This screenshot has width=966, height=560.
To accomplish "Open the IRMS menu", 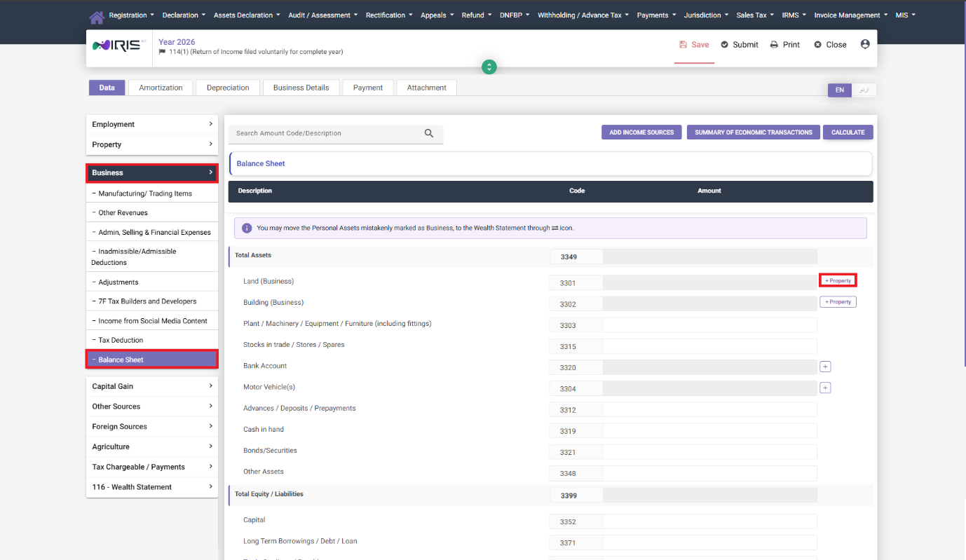I will tap(794, 15).
